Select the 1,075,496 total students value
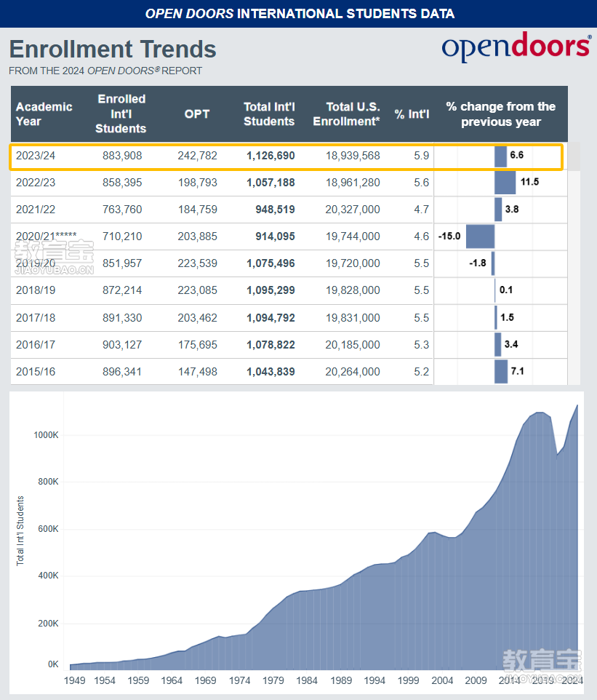This screenshot has width=597, height=700. (271, 263)
